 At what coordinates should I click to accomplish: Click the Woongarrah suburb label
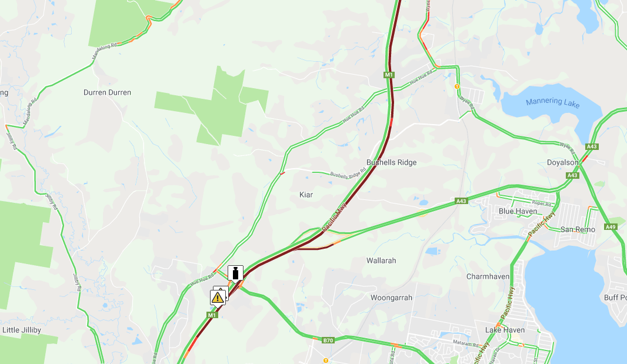point(391,298)
